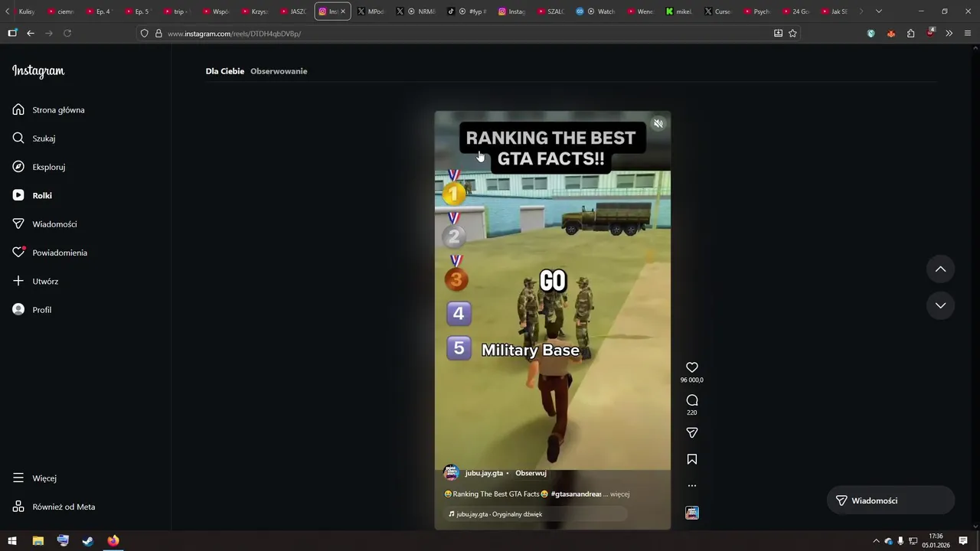980x551 pixels.
Task: Expand the caption with więcej
Action: [x=620, y=494]
